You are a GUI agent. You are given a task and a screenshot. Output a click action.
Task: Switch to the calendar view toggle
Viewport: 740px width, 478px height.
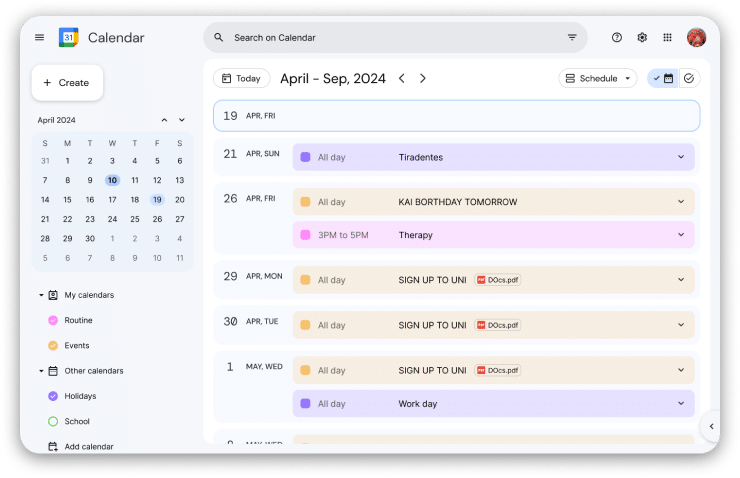[x=663, y=78]
